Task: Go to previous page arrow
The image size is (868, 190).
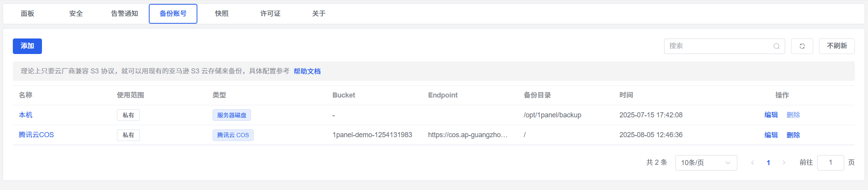Action: click(753, 163)
